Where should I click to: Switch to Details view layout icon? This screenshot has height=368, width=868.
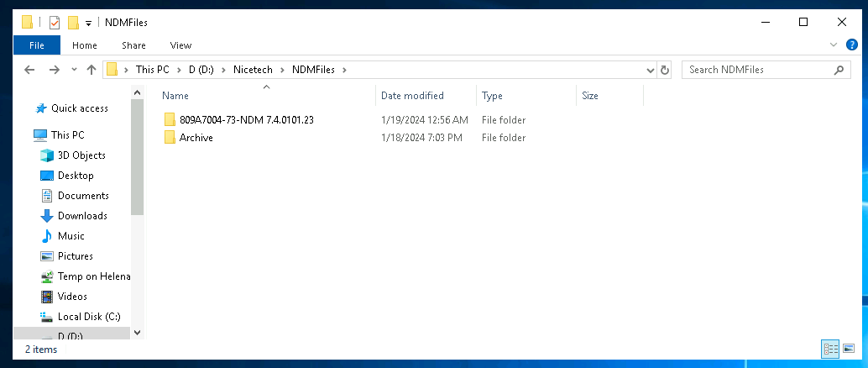pyautogui.click(x=831, y=348)
